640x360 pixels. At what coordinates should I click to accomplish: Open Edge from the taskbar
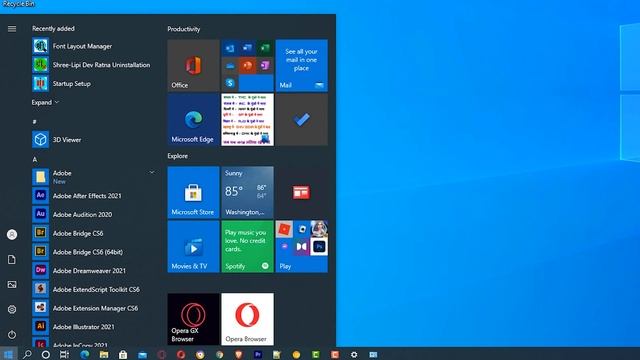[x=84, y=354]
